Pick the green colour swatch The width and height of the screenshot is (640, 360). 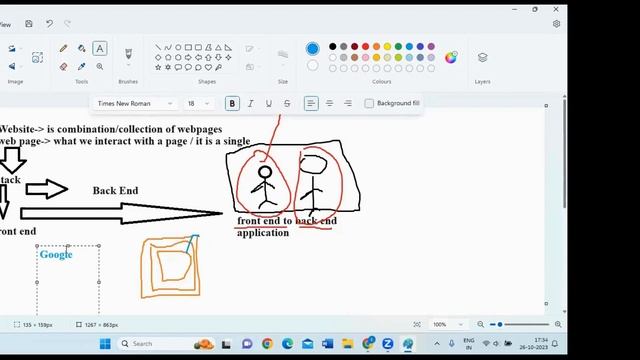click(x=398, y=47)
